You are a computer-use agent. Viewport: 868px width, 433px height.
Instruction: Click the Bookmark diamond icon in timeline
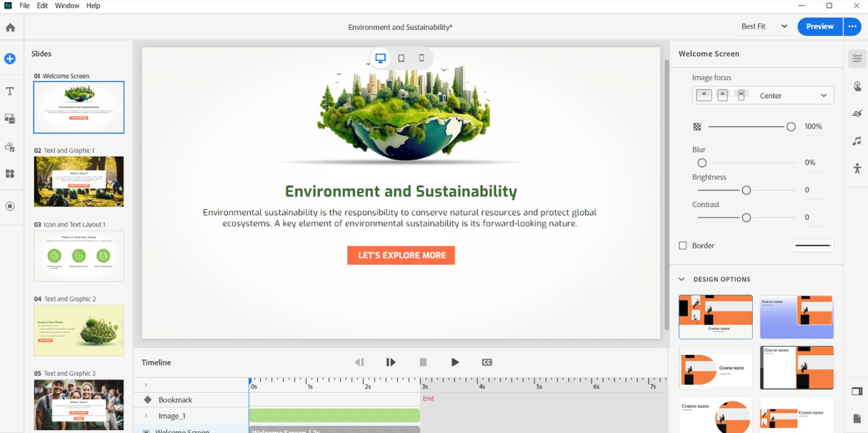pos(148,399)
